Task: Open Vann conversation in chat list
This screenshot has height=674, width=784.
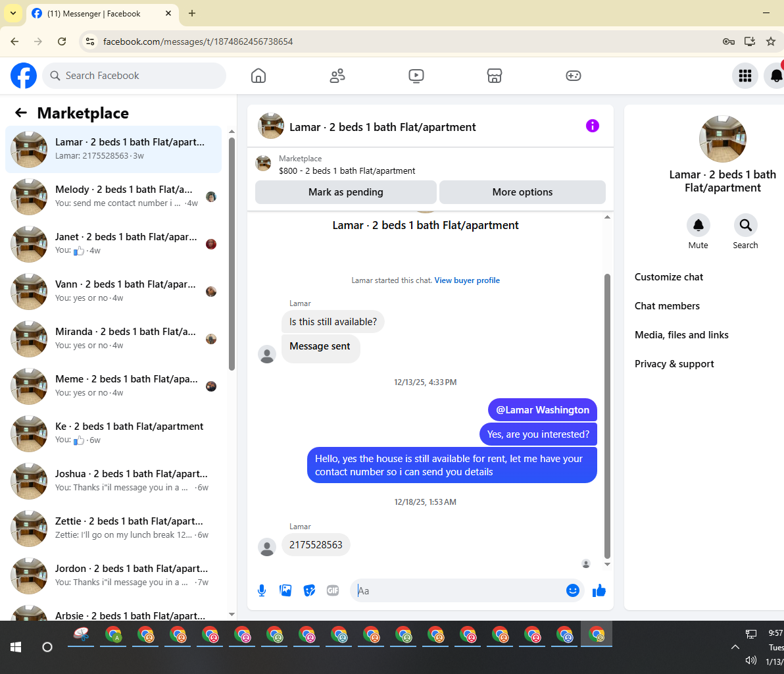Action: (x=114, y=291)
